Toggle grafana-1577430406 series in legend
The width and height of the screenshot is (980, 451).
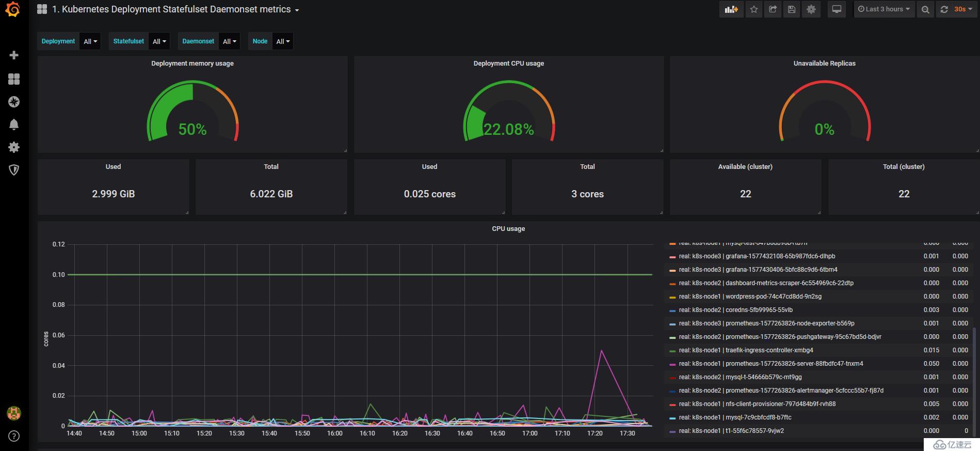pos(758,270)
